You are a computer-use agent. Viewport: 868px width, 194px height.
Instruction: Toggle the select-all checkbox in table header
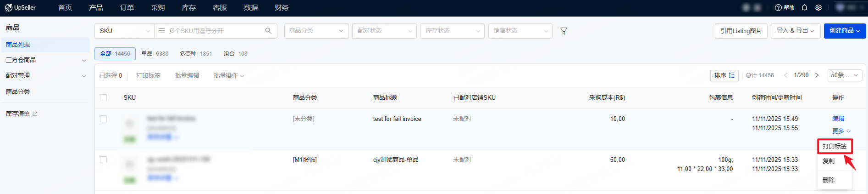pos(104,97)
